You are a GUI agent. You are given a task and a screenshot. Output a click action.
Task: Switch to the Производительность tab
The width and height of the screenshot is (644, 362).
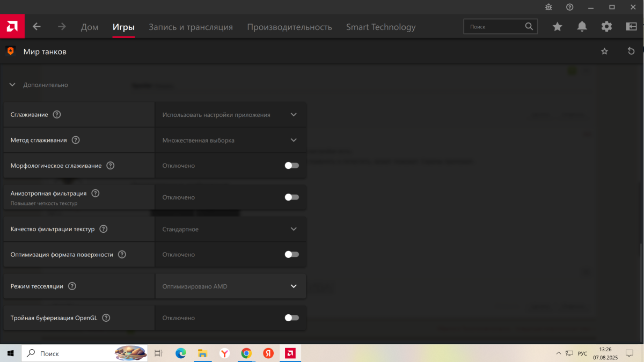coord(289,27)
